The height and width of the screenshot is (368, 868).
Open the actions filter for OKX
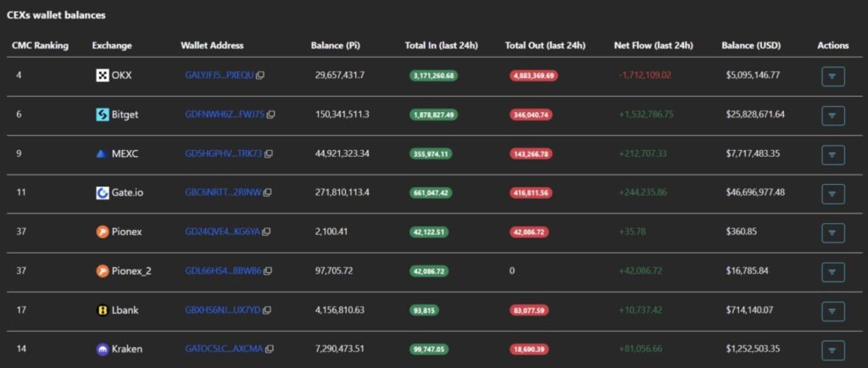[x=833, y=76]
